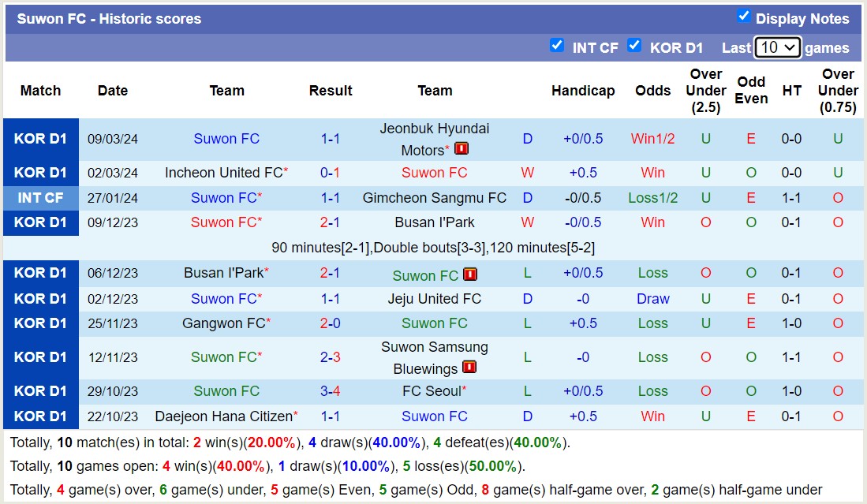This screenshot has width=867, height=504.
Task: Click the 2-3 result against Suwon Samsung Bluewings
Action: 331,357
